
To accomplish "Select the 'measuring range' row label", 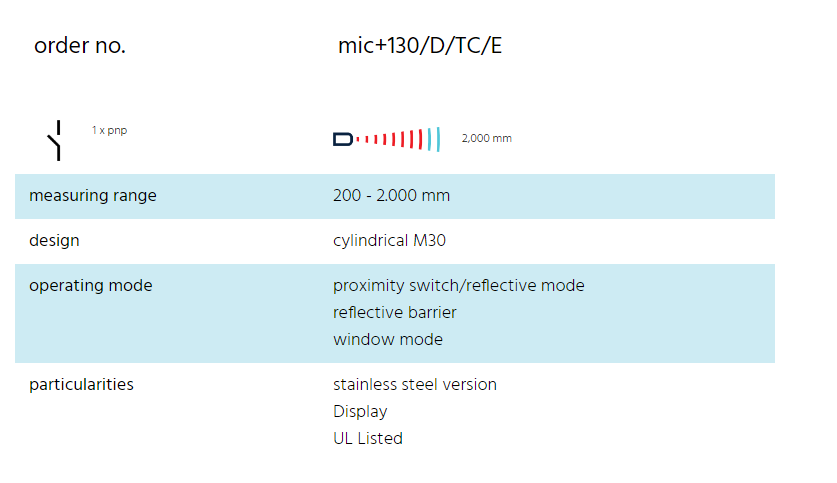I will click(93, 196).
